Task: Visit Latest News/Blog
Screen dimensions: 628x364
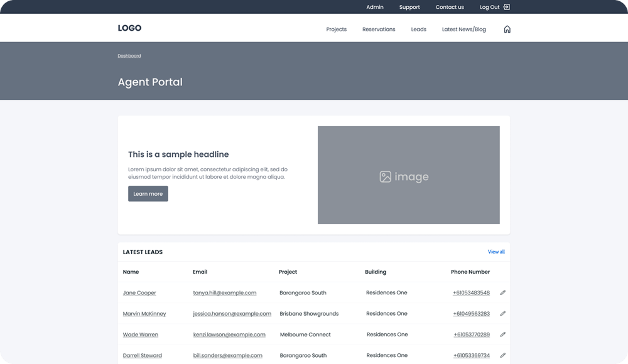Action: (463, 29)
